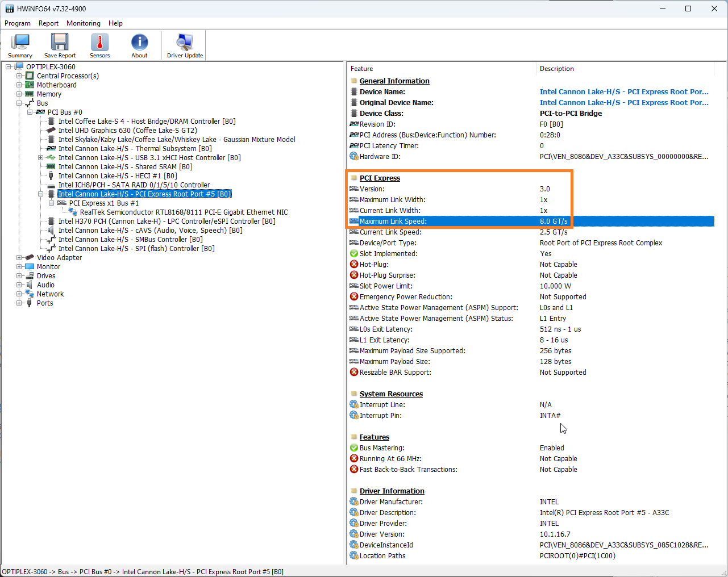728x577 pixels.
Task: Open the Help menu
Action: [115, 23]
